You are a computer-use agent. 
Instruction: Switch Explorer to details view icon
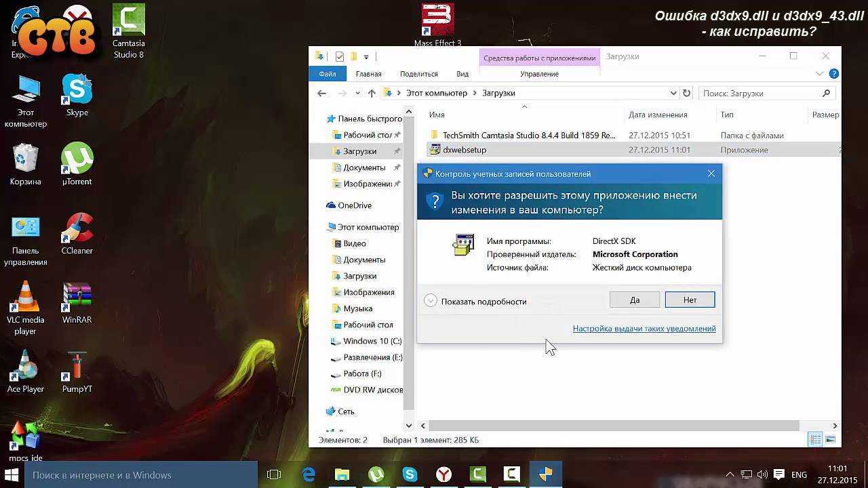click(x=816, y=440)
